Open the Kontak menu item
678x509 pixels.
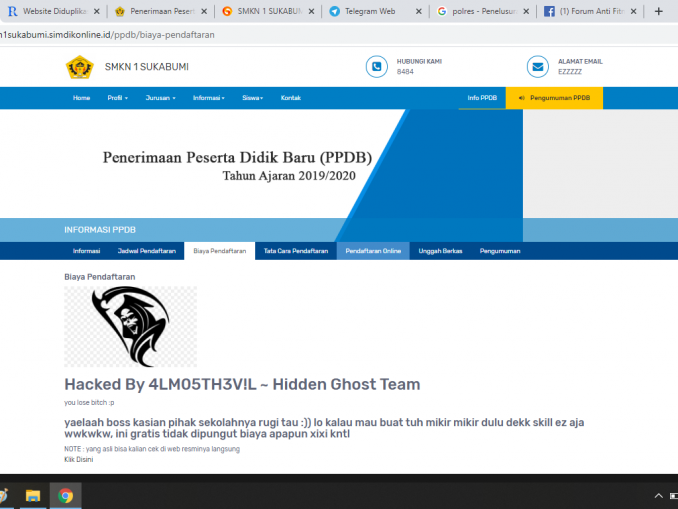coord(291,98)
